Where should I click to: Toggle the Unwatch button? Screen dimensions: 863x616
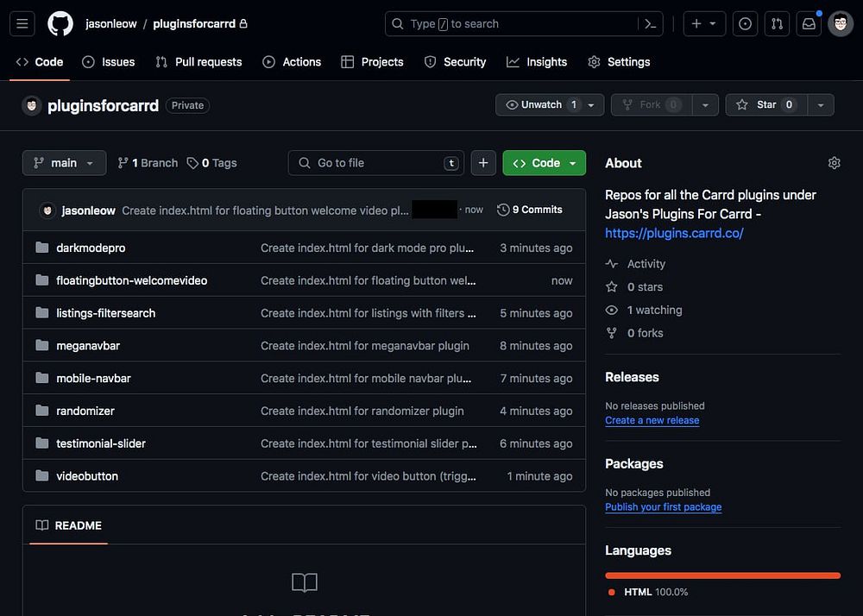tap(541, 104)
